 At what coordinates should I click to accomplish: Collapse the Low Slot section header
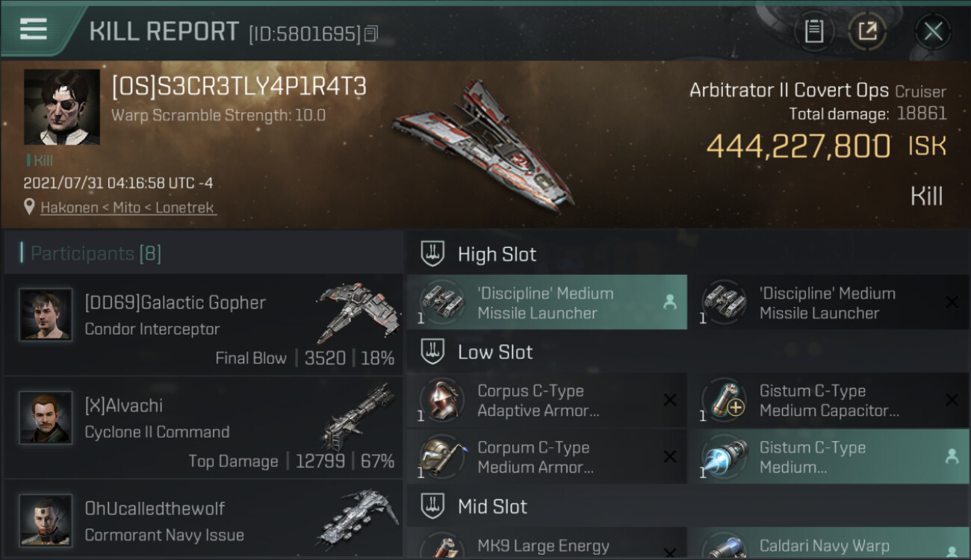(x=688, y=352)
